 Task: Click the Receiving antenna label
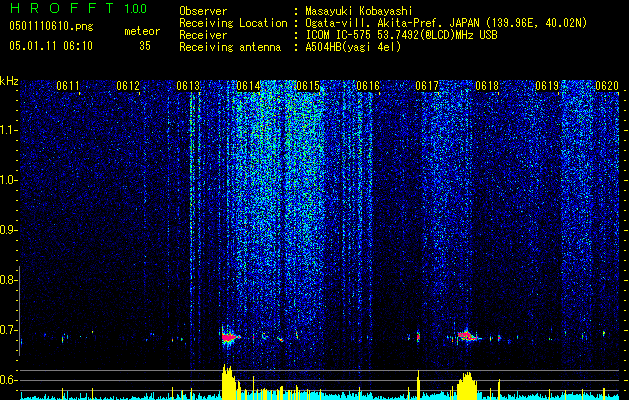(x=230, y=47)
